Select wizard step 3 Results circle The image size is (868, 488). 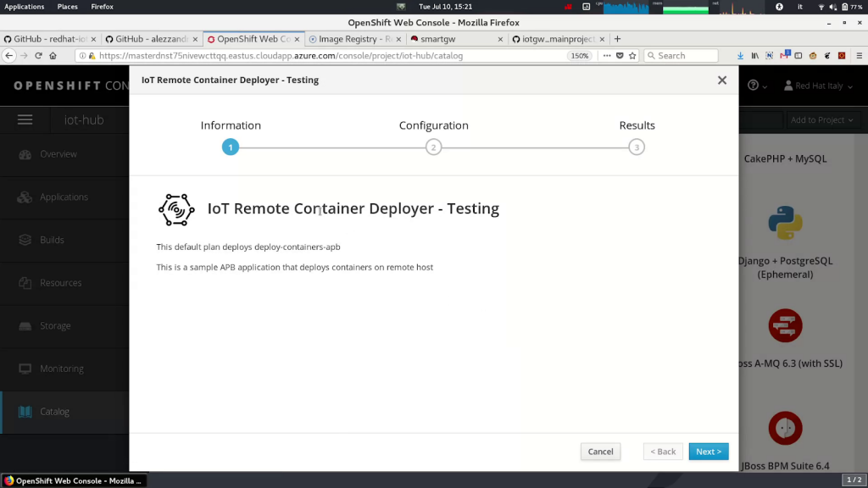tap(637, 147)
